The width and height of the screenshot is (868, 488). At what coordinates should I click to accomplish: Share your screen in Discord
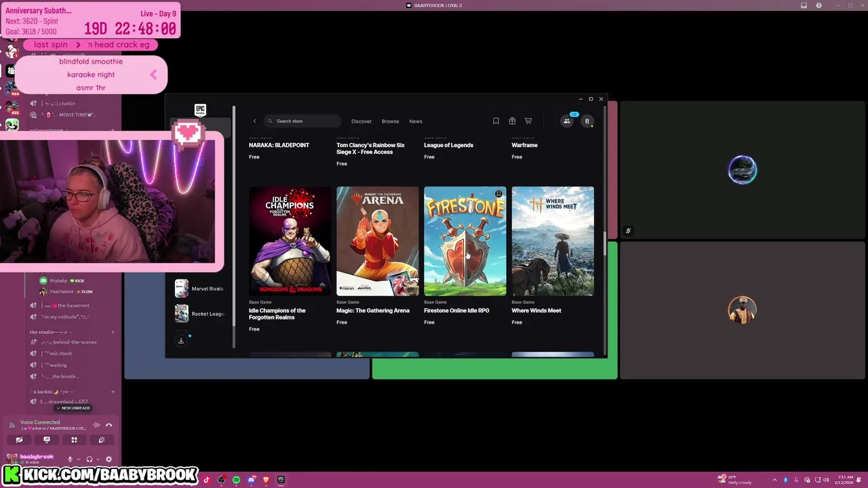(47, 440)
